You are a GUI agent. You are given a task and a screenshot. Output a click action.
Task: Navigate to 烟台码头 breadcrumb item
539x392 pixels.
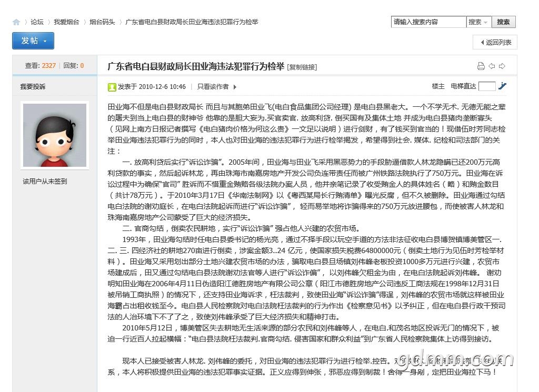(x=102, y=22)
